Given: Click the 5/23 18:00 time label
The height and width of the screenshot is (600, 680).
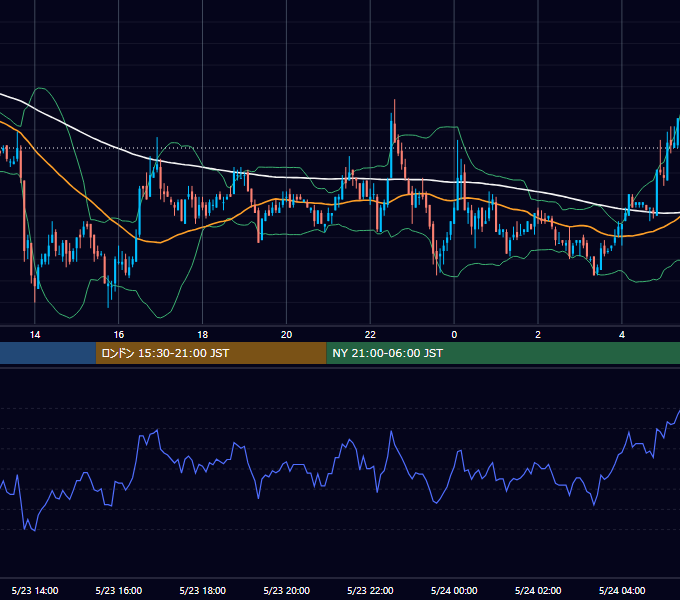Looking at the screenshot, I should 203,590.
